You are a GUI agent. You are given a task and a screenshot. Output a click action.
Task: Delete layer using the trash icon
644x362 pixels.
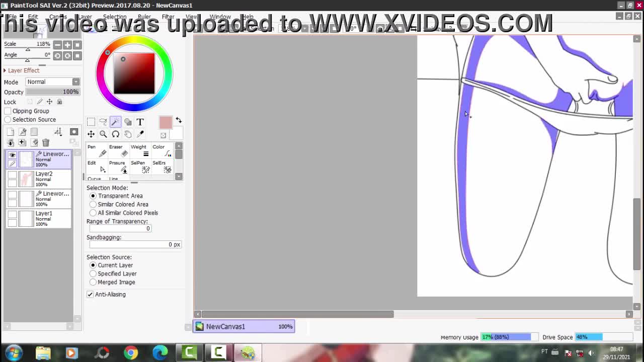pos(46,143)
